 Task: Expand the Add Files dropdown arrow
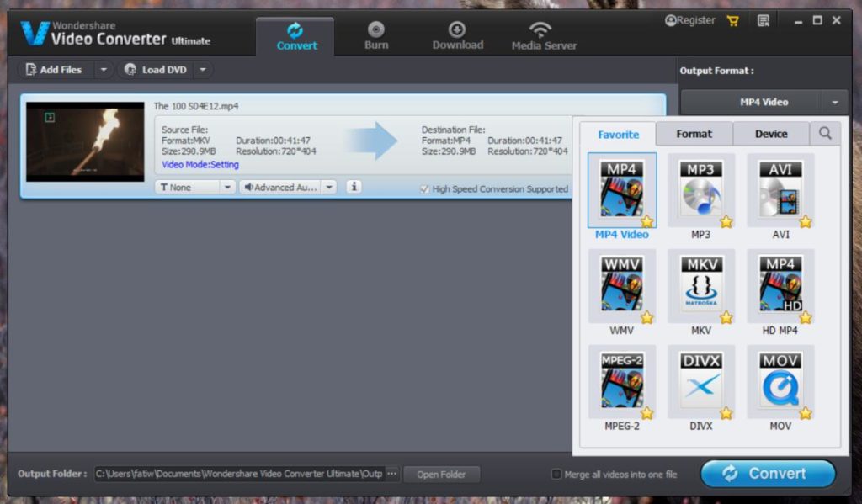103,69
